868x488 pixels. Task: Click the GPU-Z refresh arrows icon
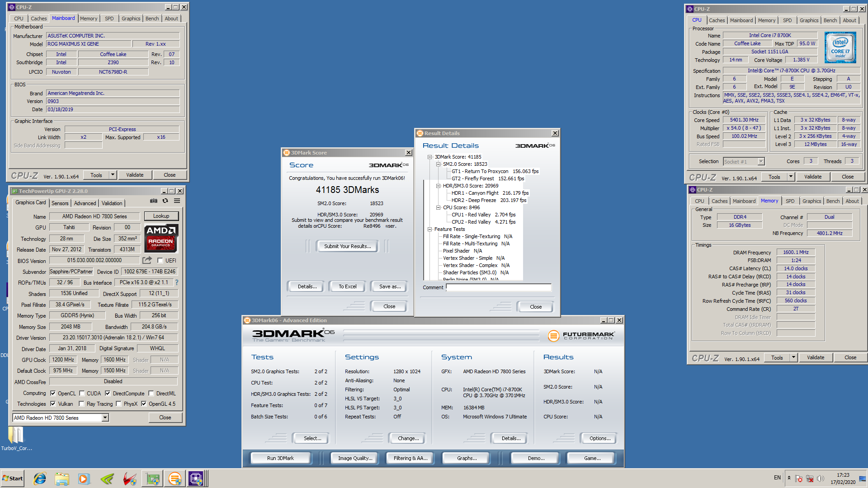click(165, 201)
